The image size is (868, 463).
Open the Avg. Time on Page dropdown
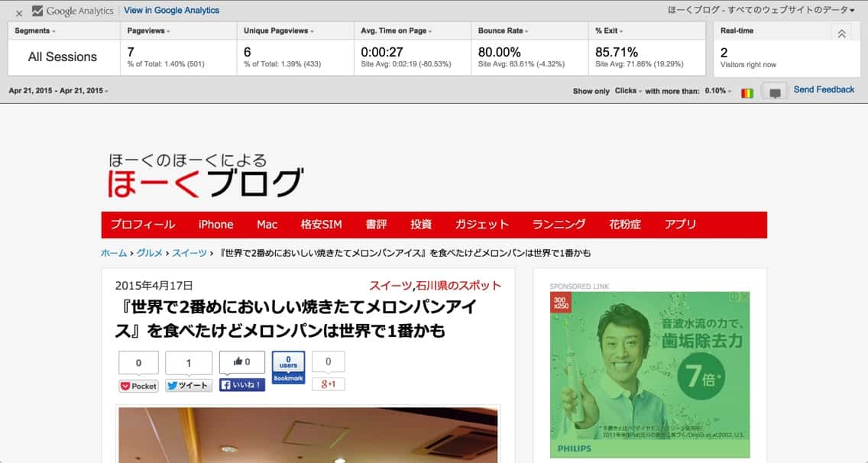pos(397,31)
